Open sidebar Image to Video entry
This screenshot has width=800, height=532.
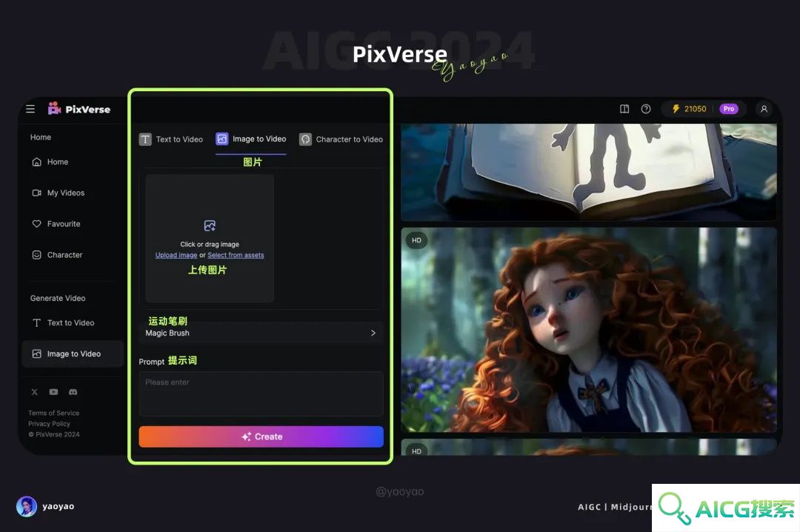coord(73,354)
